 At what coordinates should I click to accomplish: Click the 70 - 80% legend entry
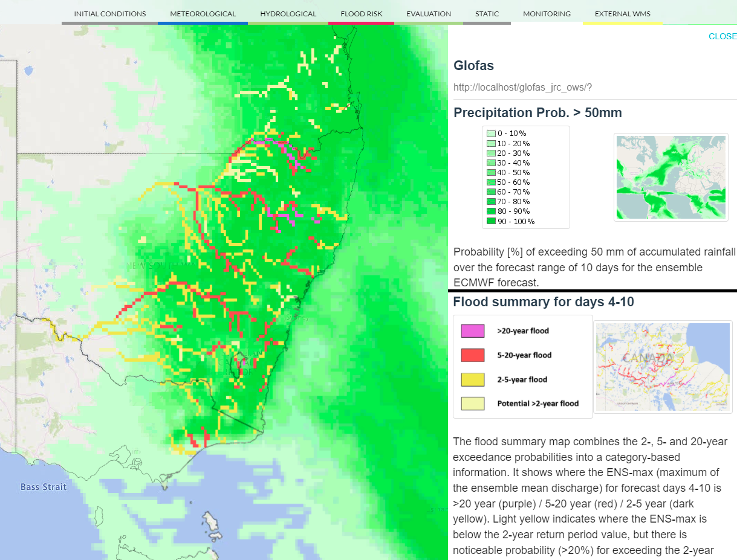coord(508,202)
